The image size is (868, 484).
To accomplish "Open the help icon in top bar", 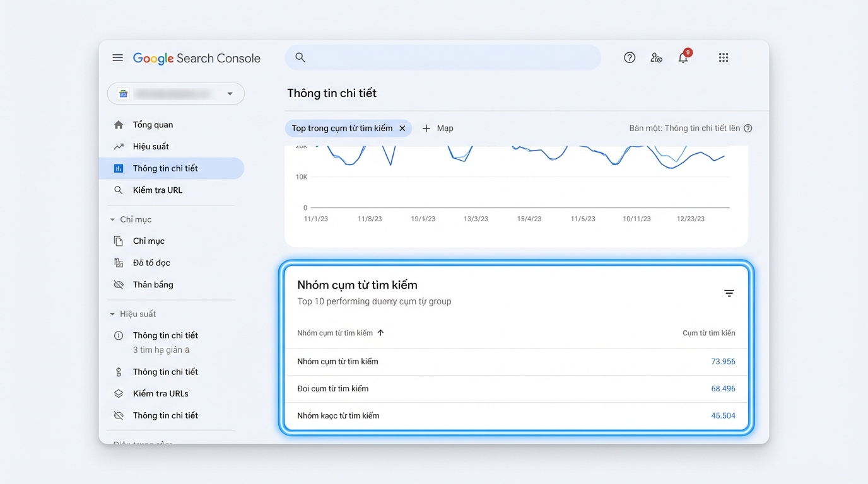I will click(x=629, y=57).
